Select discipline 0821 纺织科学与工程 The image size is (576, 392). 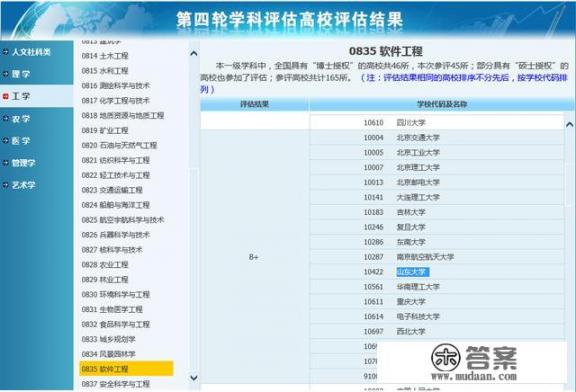[116, 160]
